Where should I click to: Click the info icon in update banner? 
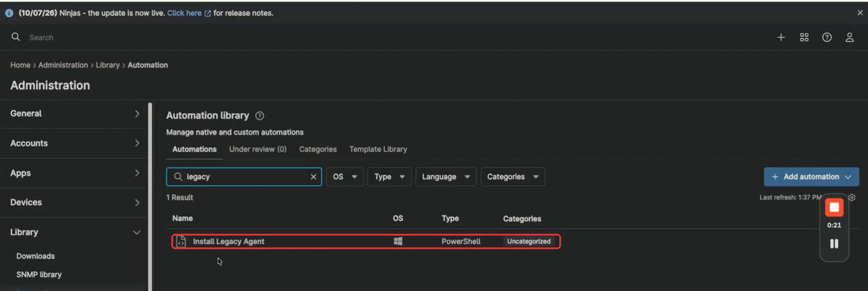pos(9,13)
